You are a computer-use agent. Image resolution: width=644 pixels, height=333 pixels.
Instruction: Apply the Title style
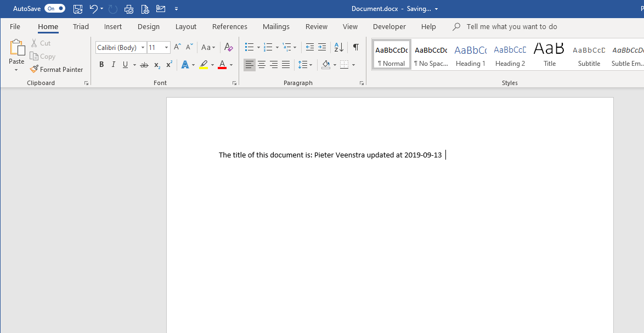tap(550, 55)
